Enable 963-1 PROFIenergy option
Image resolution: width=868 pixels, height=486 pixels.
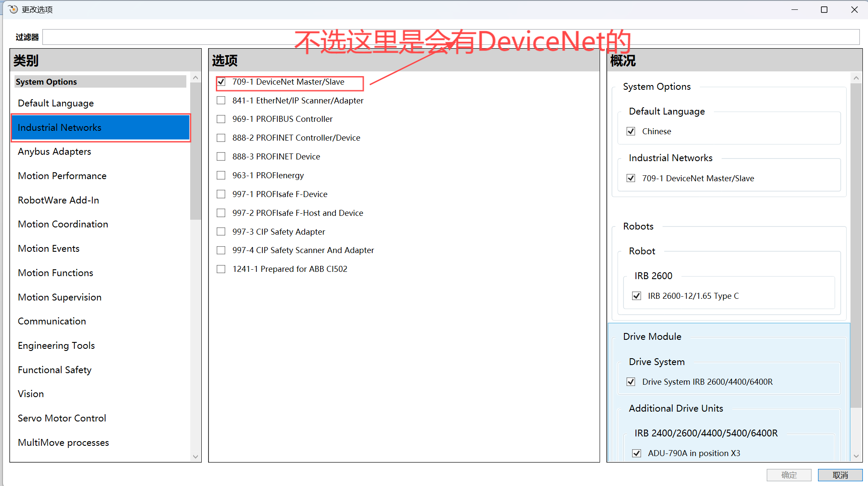pos(221,175)
